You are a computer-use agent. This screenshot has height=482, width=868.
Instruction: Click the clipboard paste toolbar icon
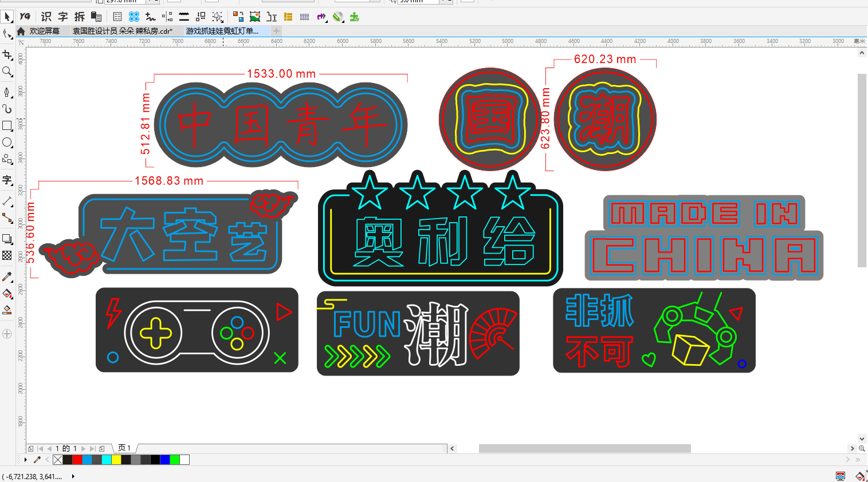pyautogui.click(x=96, y=17)
